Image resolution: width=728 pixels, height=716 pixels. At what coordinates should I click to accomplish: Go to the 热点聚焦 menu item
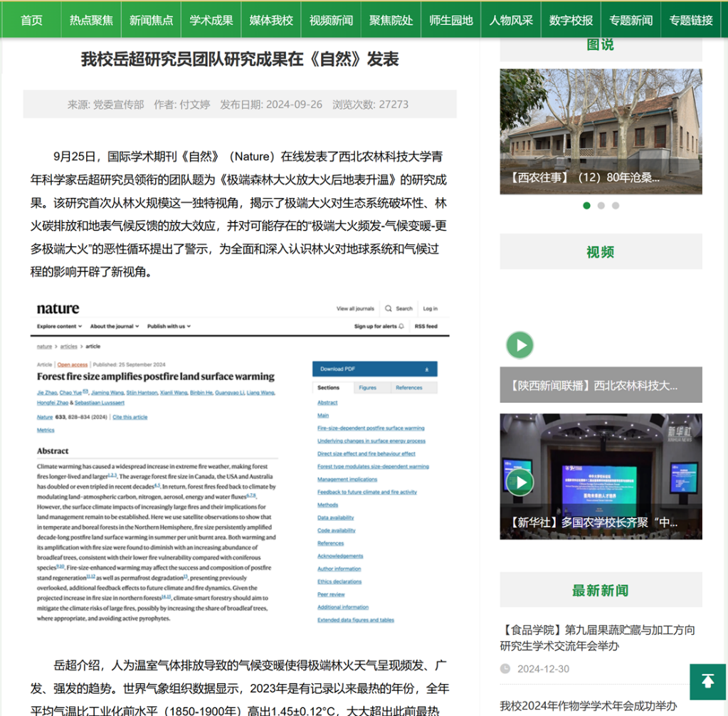(91, 20)
